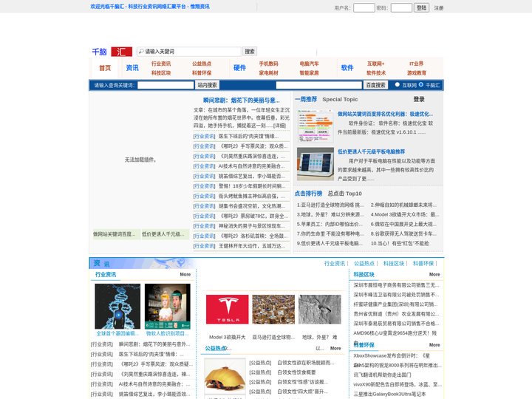Screen dimensions: 532x399
Task: Open 游戏教育 in the nav bar
Action: pos(417,73)
